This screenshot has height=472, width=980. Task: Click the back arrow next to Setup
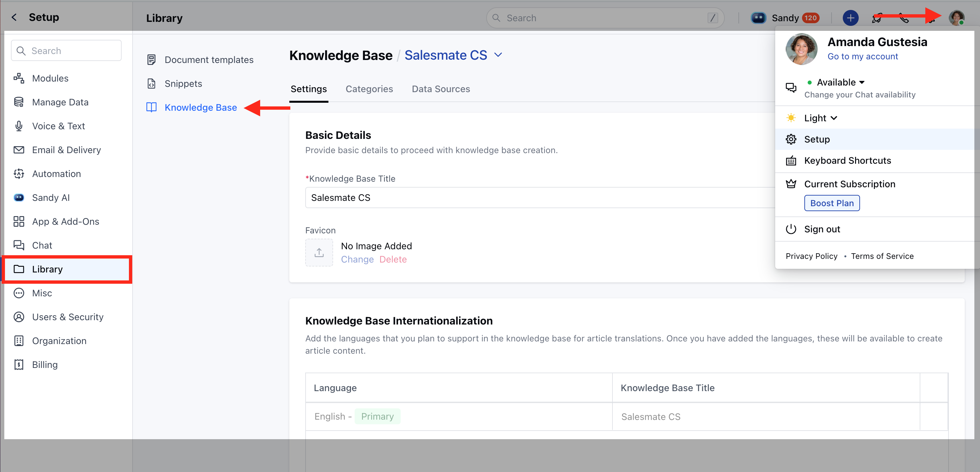(x=14, y=17)
